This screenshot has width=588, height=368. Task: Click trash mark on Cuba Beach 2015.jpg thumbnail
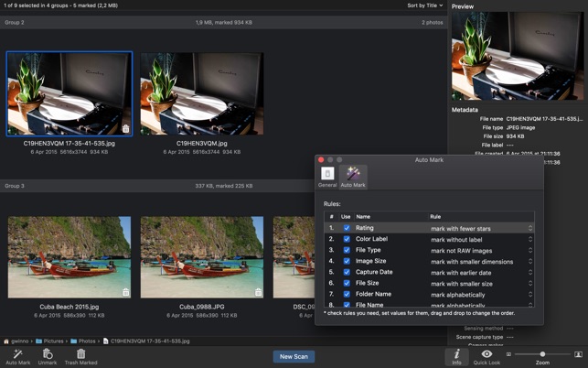(x=125, y=292)
